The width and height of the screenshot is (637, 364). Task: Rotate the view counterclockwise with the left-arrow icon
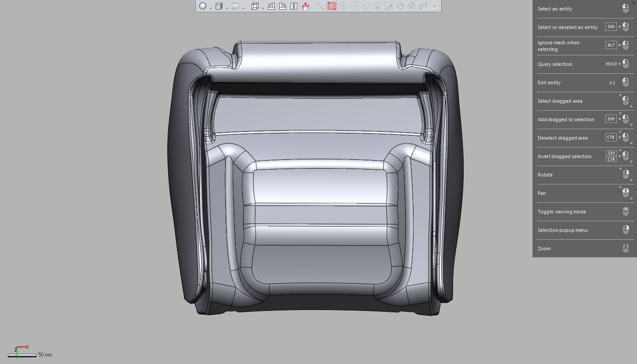coord(271,6)
